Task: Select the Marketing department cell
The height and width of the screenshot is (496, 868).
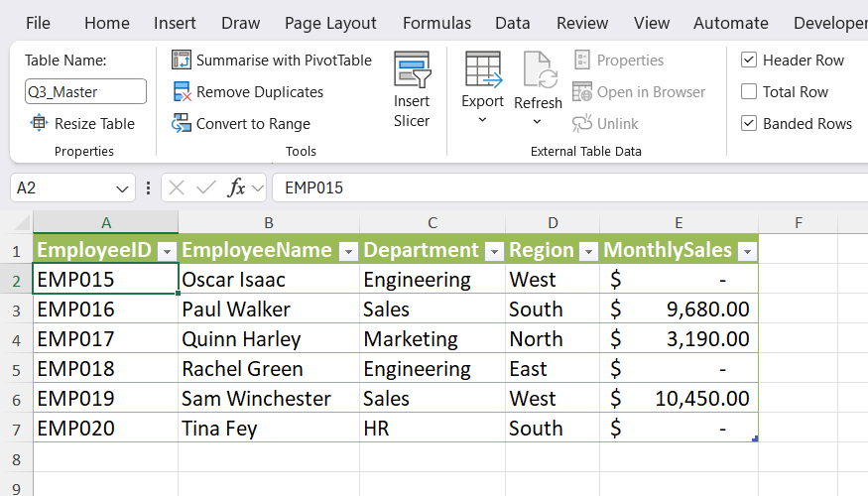Action: [433, 339]
